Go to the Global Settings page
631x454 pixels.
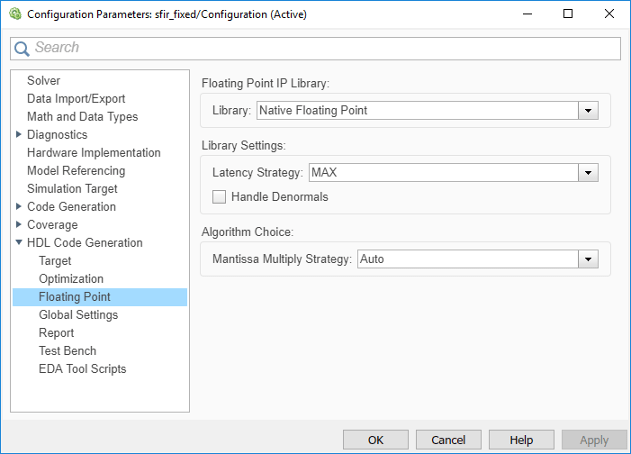pyautogui.click(x=78, y=315)
